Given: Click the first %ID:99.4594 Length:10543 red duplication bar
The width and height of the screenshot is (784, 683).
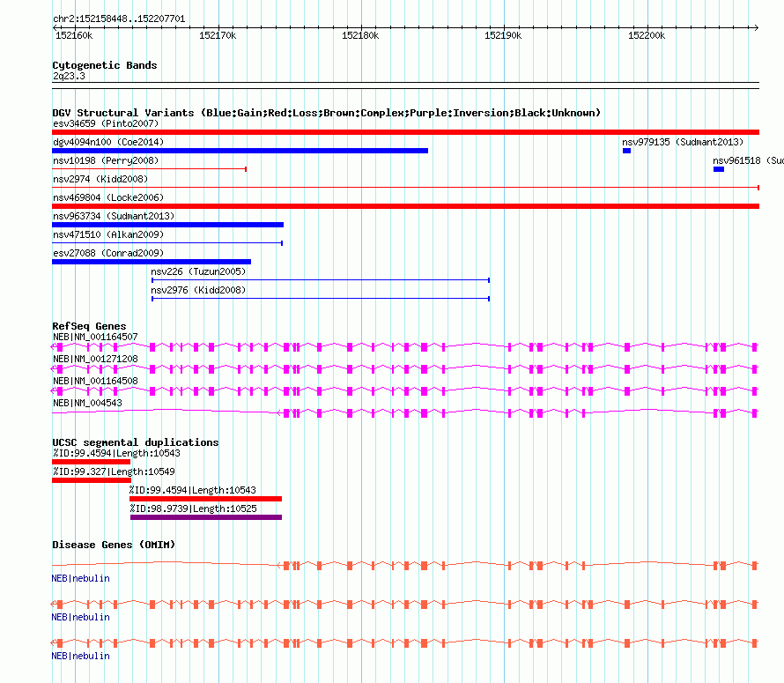Looking at the screenshot, I should [91, 462].
